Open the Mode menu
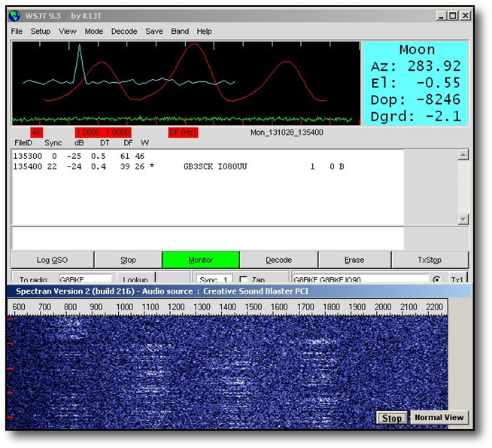Viewport: 492px width, 448px height. click(x=94, y=32)
